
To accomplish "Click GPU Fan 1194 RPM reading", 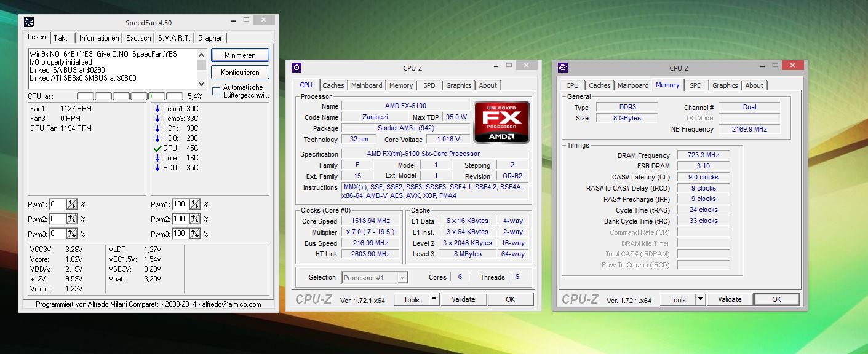I will (61, 128).
